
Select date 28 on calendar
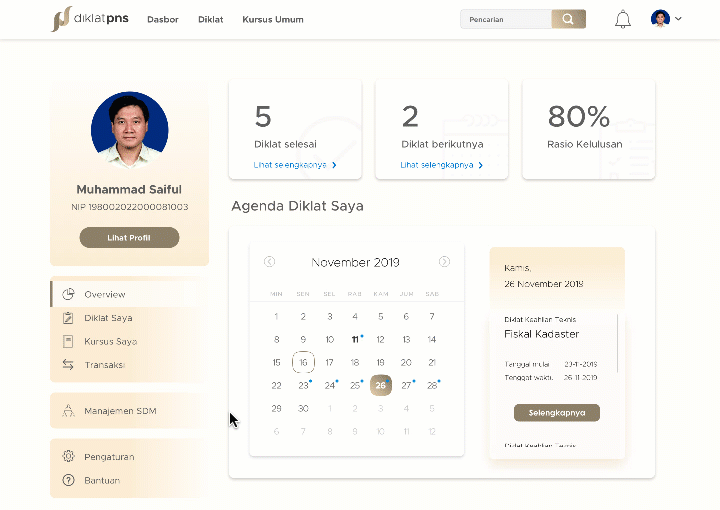click(x=432, y=386)
